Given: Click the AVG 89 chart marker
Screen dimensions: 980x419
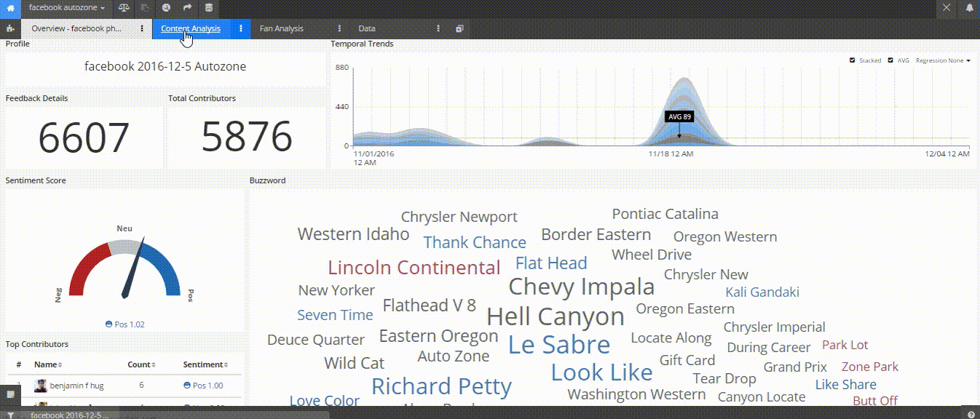Looking at the screenshot, I should [x=679, y=116].
